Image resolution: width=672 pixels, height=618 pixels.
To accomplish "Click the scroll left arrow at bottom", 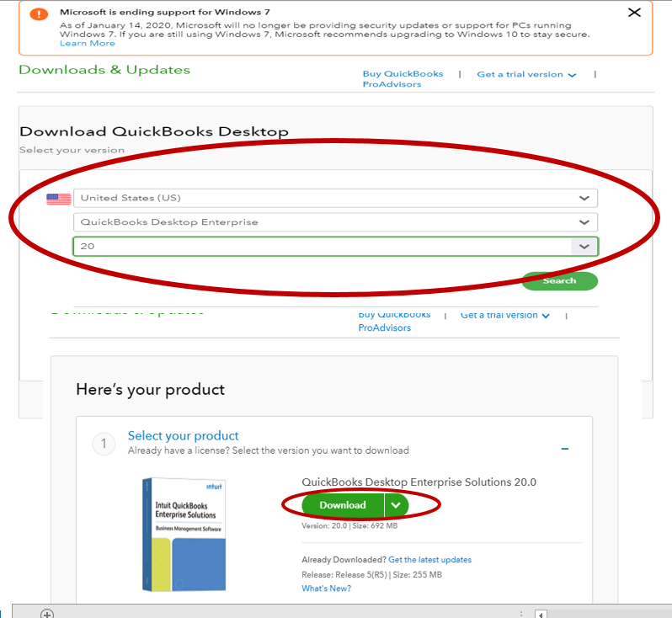I will click(541, 614).
